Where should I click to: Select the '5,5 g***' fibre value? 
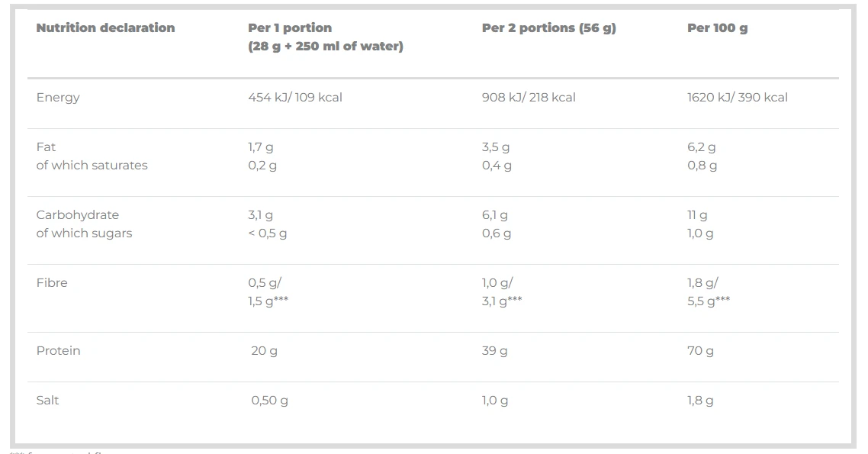(x=708, y=301)
